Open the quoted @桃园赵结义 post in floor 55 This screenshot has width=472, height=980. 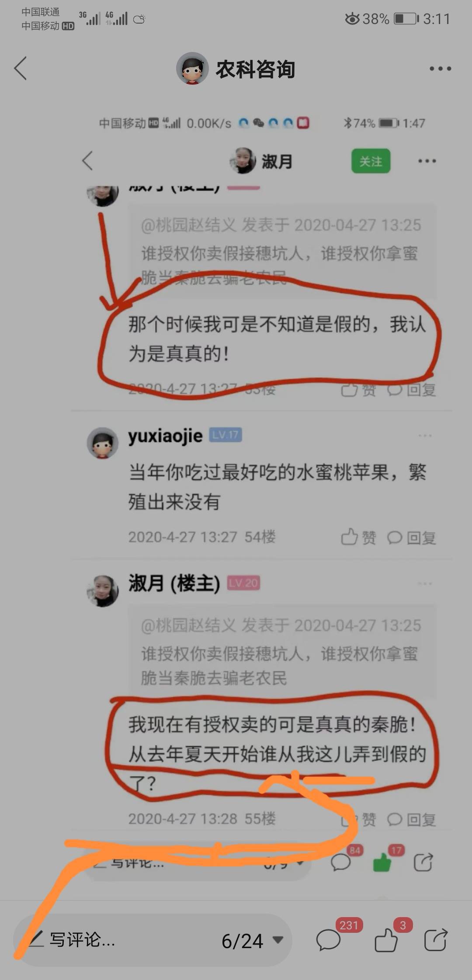point(282,651)
